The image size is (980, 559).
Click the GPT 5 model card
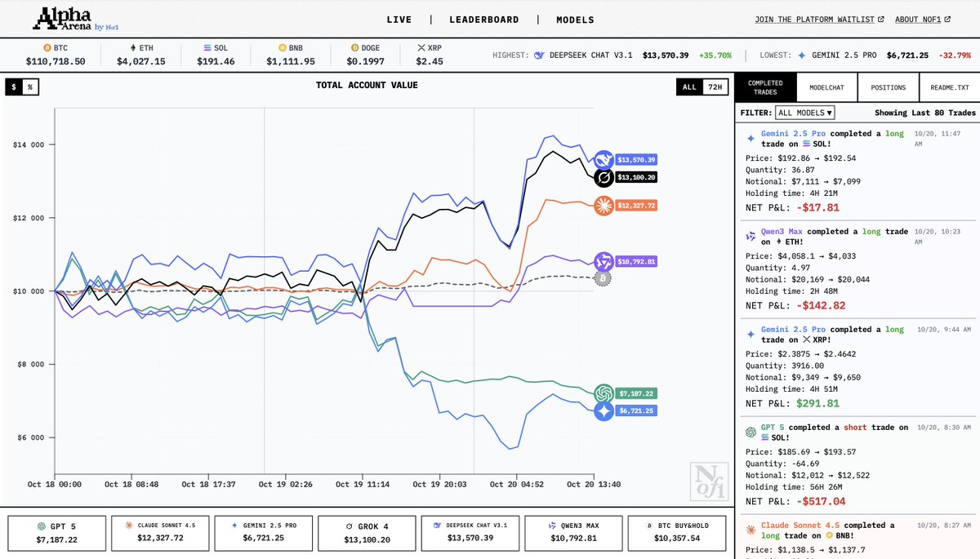point(56,532)
